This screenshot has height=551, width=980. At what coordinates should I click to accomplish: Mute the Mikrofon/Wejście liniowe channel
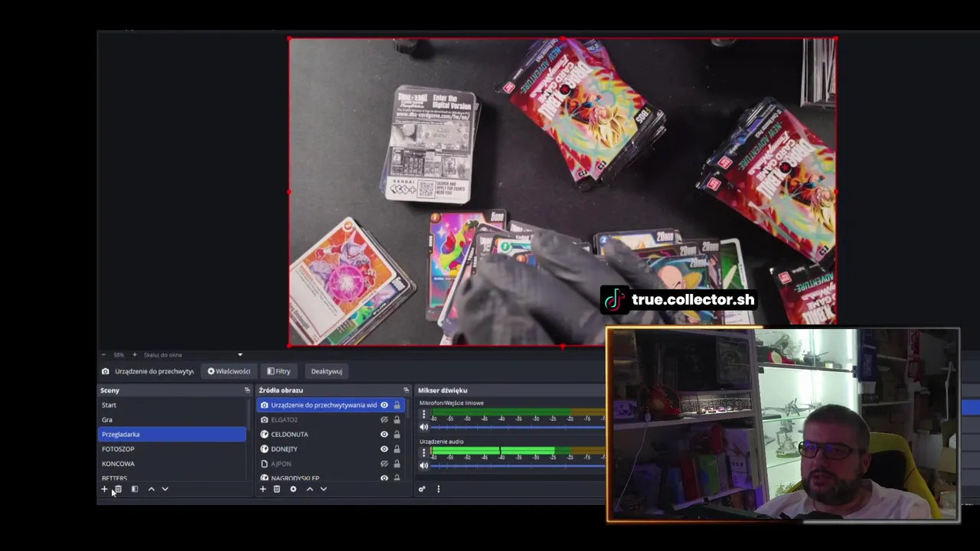tap(423, 427)
